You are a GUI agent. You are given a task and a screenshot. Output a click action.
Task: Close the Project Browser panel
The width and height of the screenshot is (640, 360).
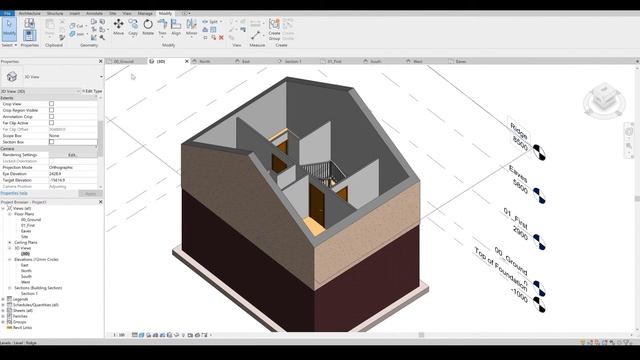pos(101,202)
